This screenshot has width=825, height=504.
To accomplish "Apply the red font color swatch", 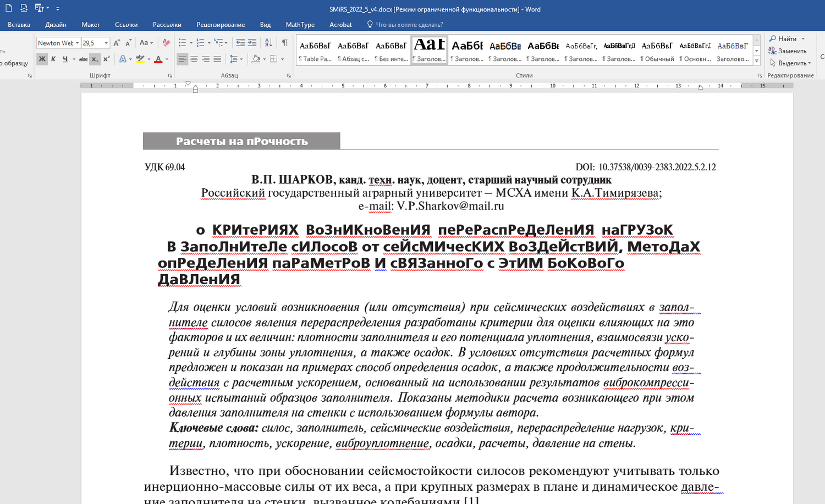I will [x=158, y=59].
